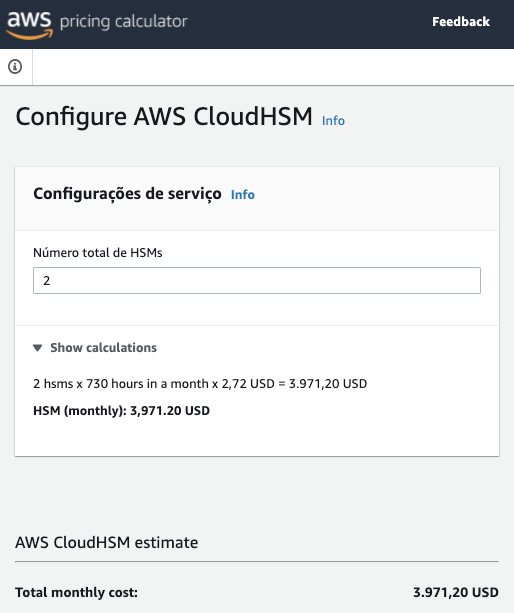This screenshot has height=613, width=514.
Task: Focus the Número total de HSMs field
Action: click(257, 280)
